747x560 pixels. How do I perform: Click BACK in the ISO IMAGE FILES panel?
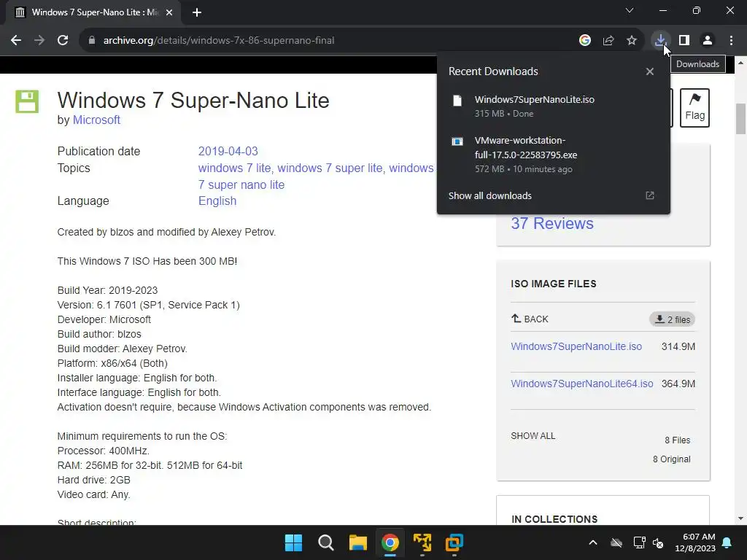(530, 319)
